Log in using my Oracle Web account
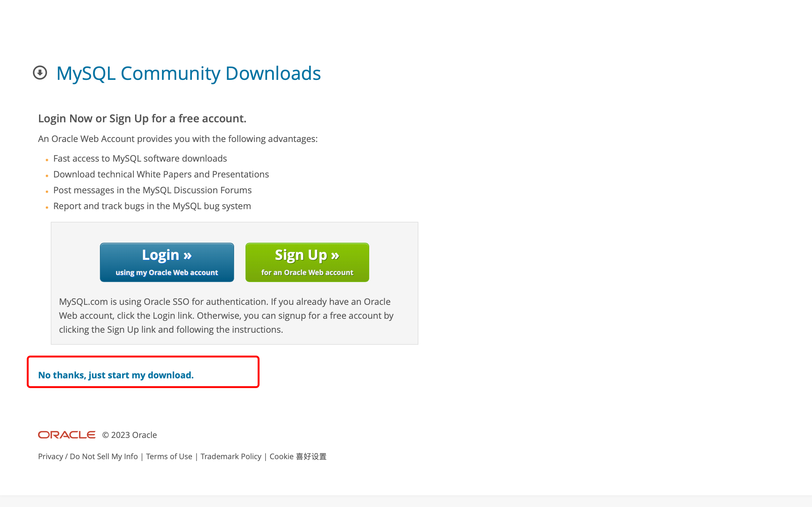The width and height of the screenshot is (812, 507). tap(167, 262)
